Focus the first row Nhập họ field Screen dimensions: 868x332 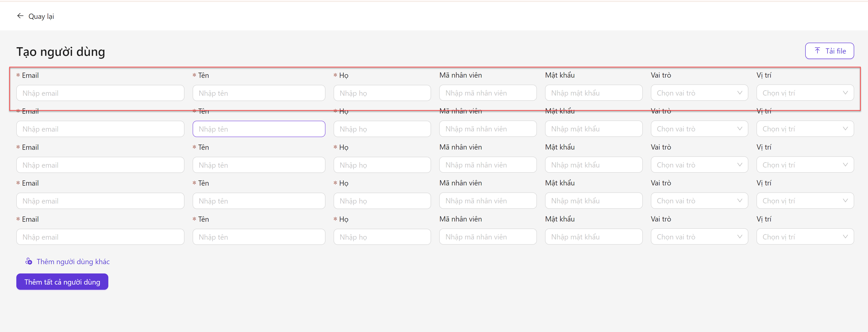click(382, 93)
